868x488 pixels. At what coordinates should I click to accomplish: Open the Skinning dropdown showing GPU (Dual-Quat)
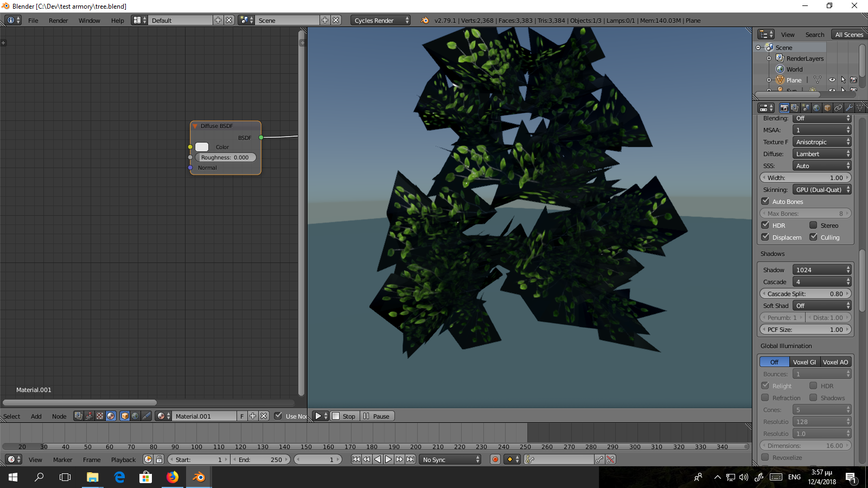(822, 189)
